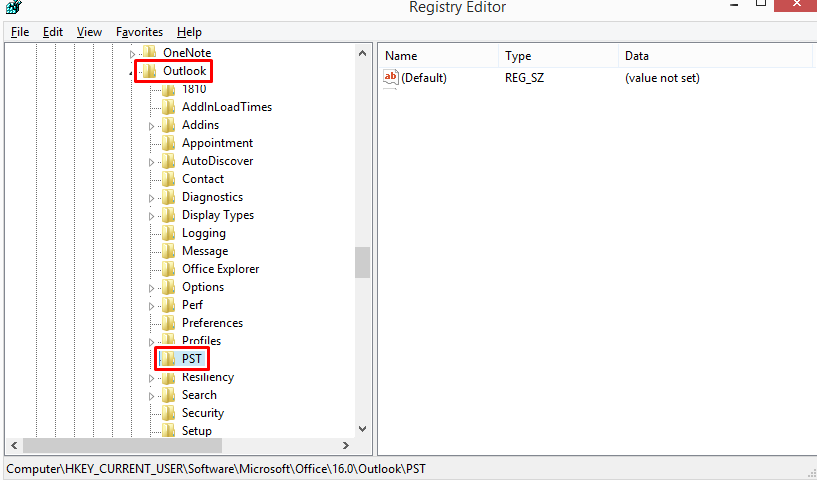Viewport: 817px width, 480px height.
Task: Select the Preferences key label
Action: [212, 323]
